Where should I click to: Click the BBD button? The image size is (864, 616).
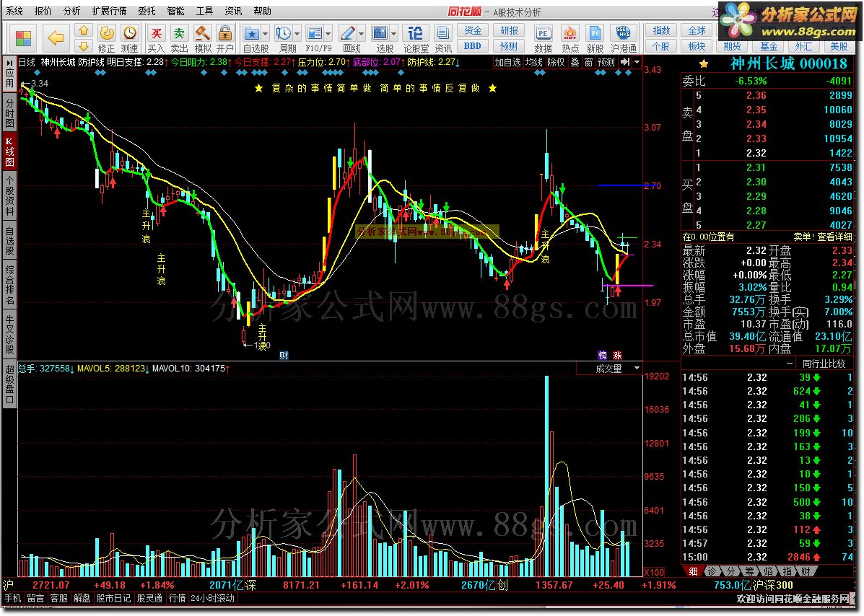pyautogui.click(x=473, y=46)
